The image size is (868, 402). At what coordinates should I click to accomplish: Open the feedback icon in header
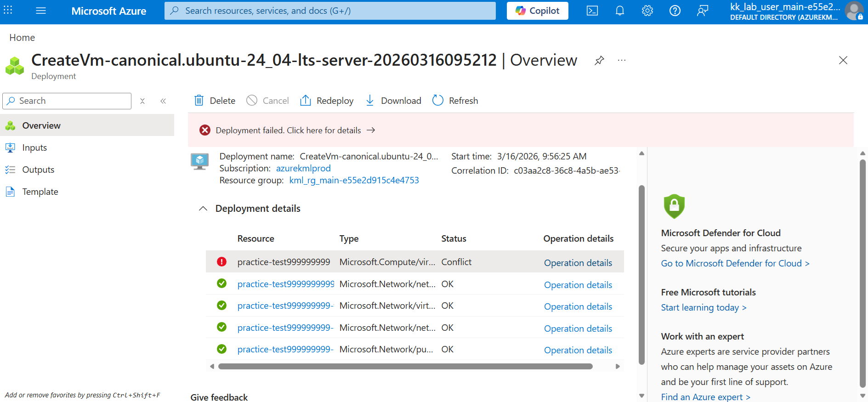click(x=702, y=11)
